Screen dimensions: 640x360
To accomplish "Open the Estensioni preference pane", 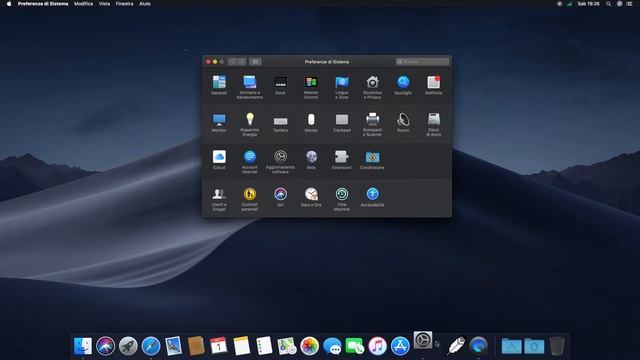I will point(342,160).
